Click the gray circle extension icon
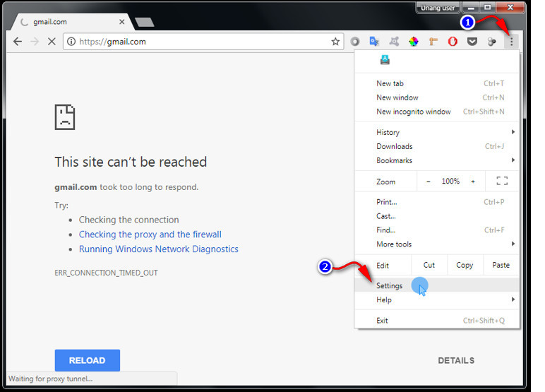Screen dimensions: 545x392 click(x=355, y=42)
